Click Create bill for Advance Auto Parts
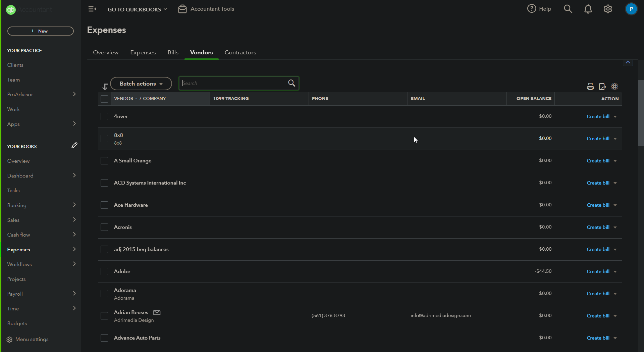 (598, 338)
